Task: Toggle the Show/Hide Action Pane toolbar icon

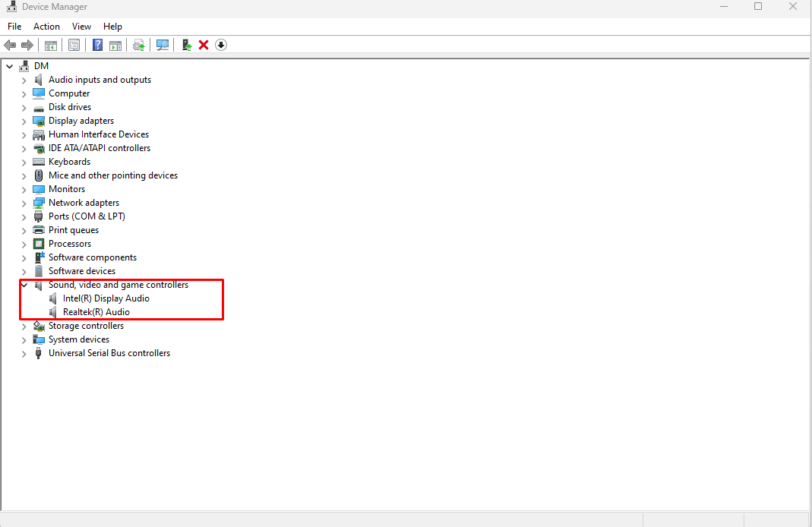Action: (115, 45)
